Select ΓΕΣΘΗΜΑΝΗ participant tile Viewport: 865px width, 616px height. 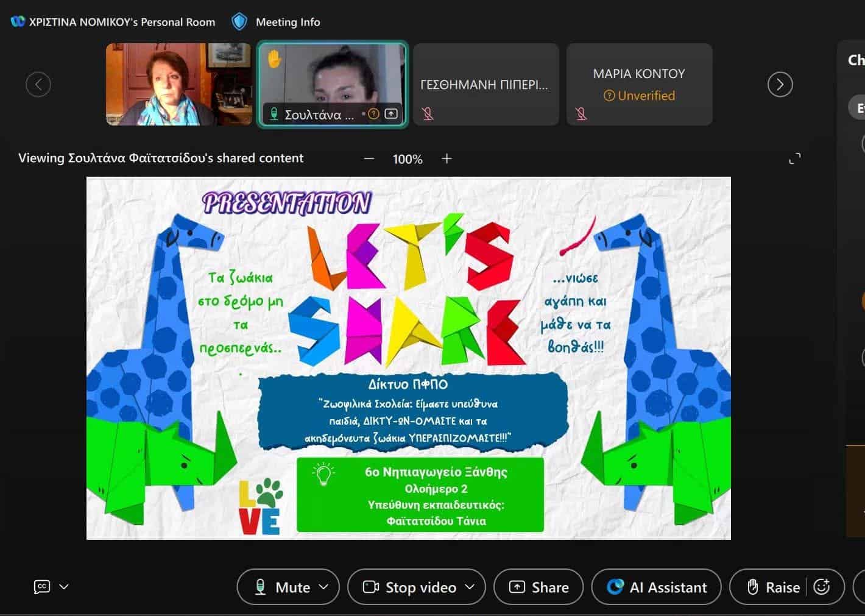coord(485,84)
